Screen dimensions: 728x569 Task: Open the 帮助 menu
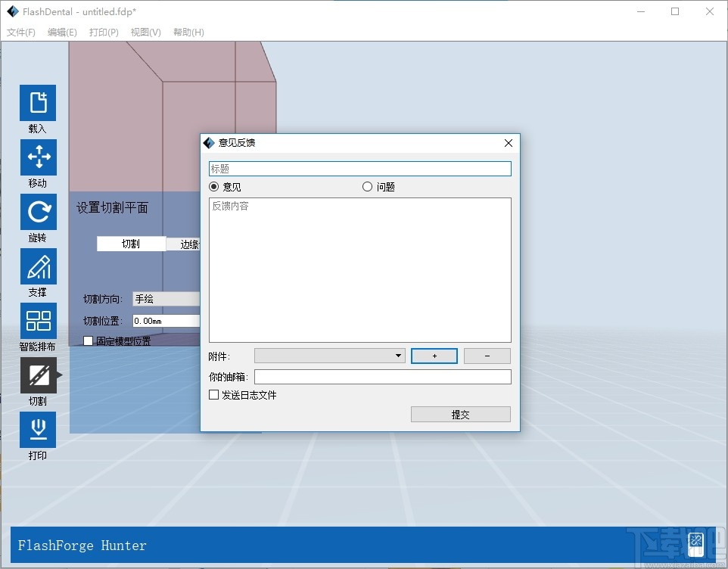pyautogui.click(x=188, y=32)
